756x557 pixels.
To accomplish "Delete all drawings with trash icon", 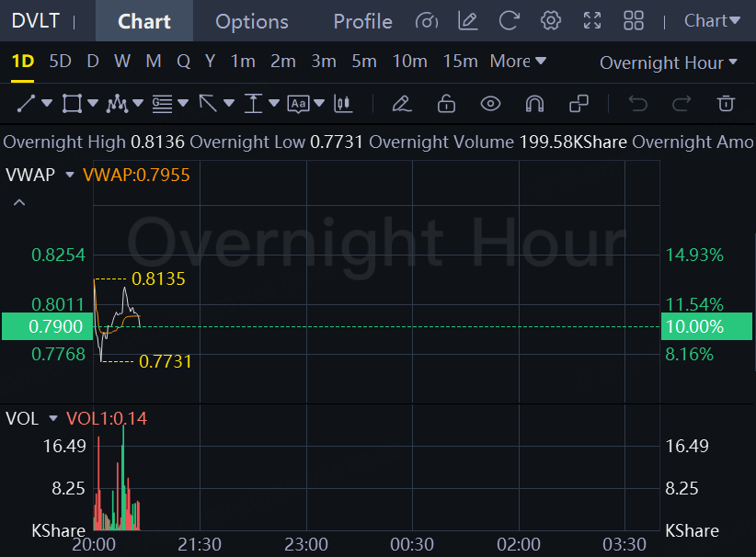I will (x=726, y=104).
